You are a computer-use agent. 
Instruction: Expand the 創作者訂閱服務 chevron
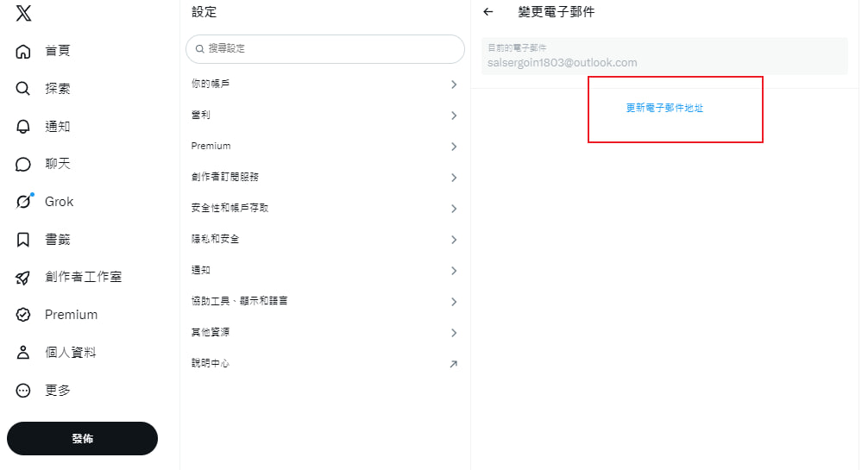tap(454, 178)
